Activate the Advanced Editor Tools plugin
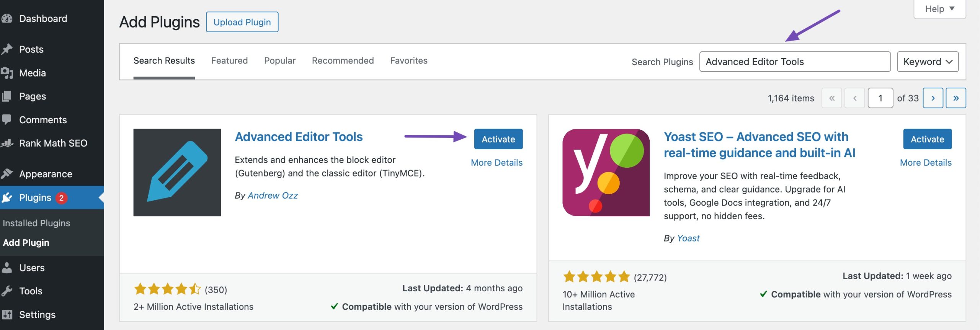 (x=498, y=139)
